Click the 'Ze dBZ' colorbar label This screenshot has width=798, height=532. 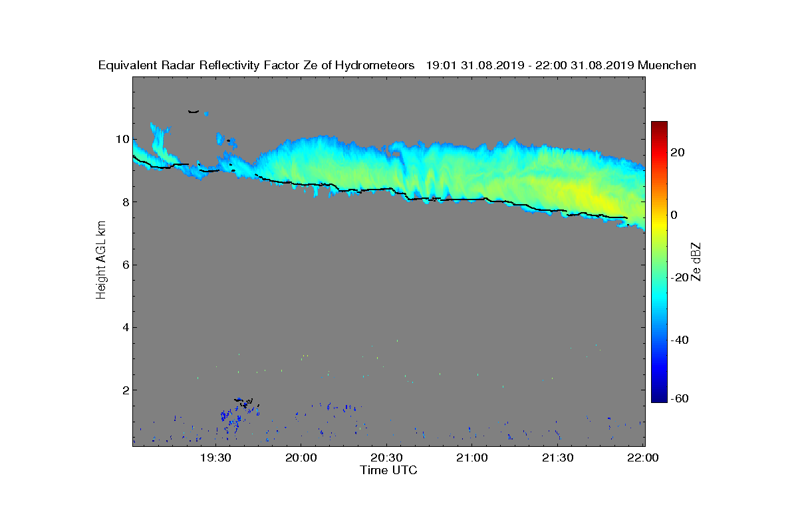click(697, 261)
